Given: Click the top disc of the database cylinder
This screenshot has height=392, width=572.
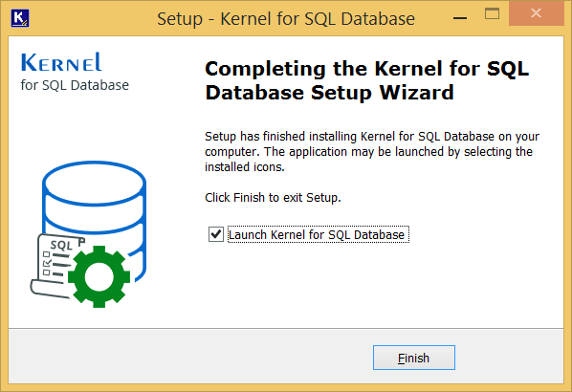Looking at the screenshot, I should pyautogui.click(x=94, y=183).
